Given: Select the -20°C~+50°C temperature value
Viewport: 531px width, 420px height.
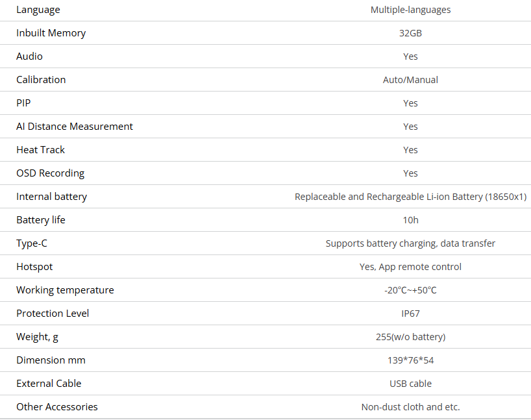Looking at the screenshot, I should click(x=410, y=290).
